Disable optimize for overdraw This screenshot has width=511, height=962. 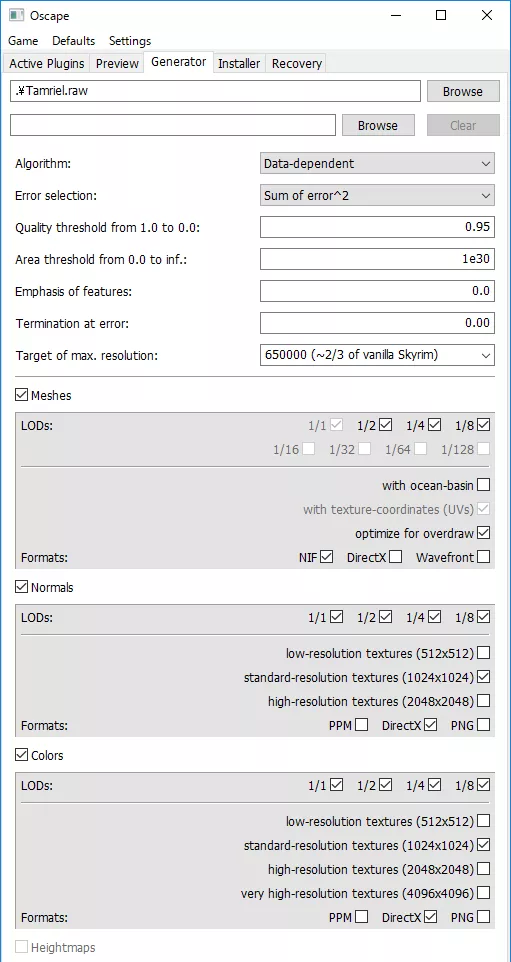[x=483, y=533]
